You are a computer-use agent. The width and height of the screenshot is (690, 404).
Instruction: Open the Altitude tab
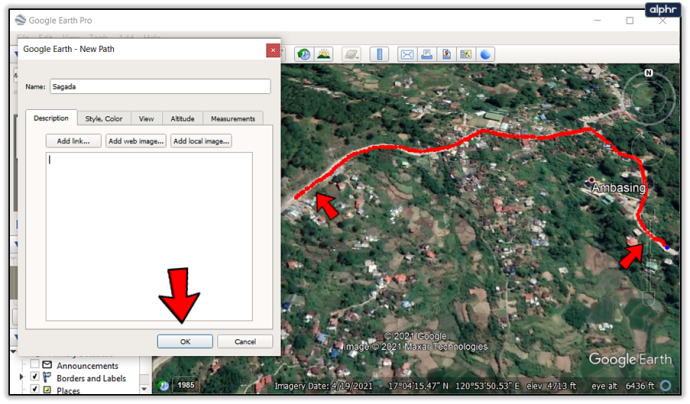[182, 118]
